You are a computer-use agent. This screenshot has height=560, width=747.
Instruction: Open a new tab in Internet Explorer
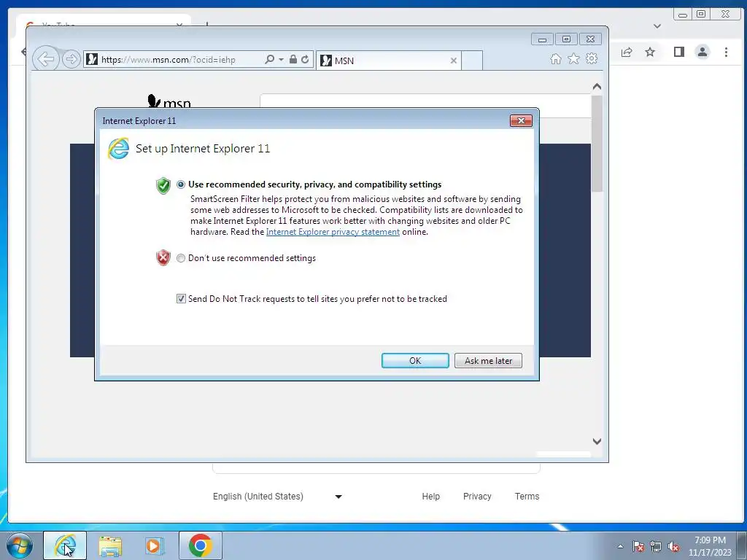tap(472, 61)
